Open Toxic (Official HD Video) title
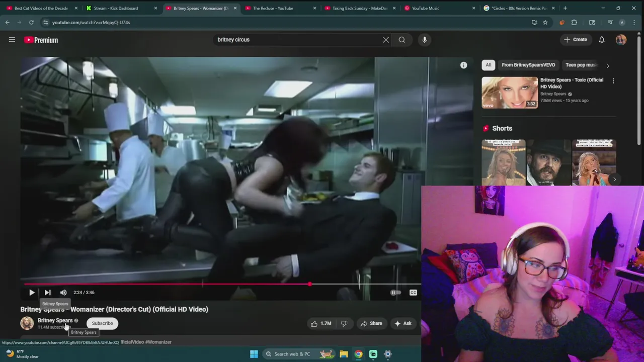Viewport: 644px width, 362px height. pyautogui.click(x=572, y=83)
